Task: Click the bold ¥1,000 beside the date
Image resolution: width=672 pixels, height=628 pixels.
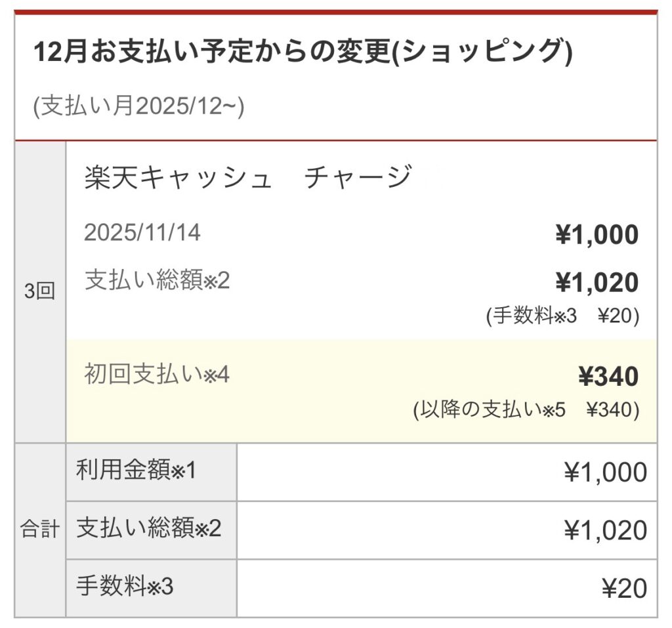Action: point(597,235)
